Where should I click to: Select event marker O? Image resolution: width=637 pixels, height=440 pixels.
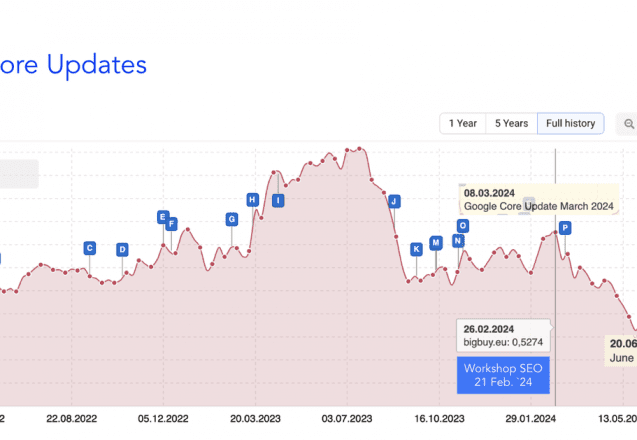tap(463, 226)
